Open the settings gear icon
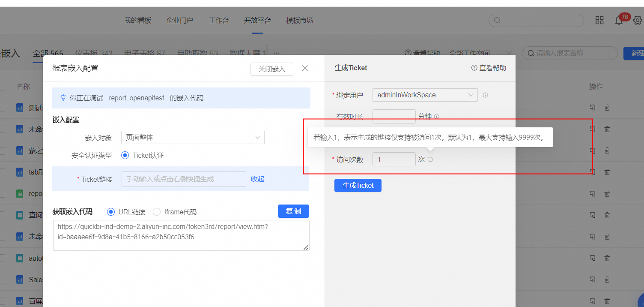 (x=638, y=21)
